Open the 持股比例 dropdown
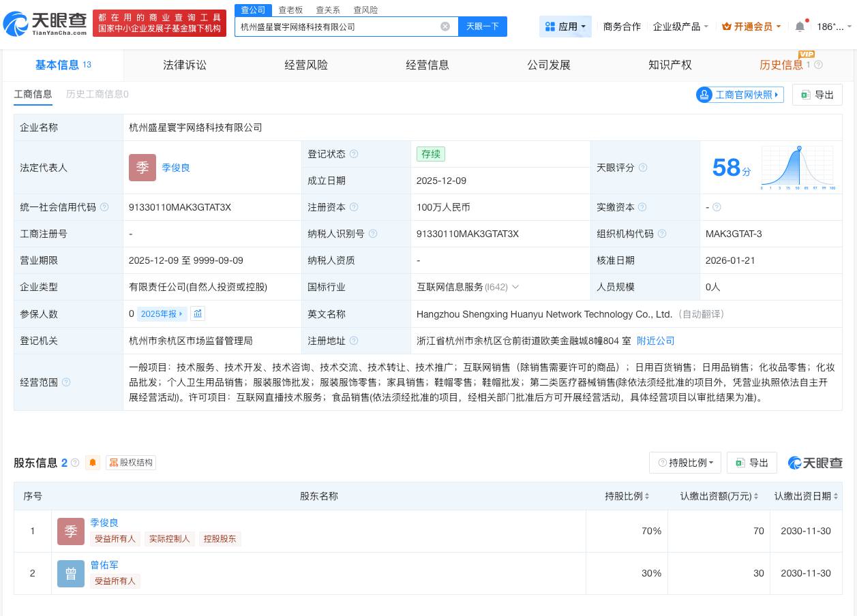857x616 pixels. point(685,463)
